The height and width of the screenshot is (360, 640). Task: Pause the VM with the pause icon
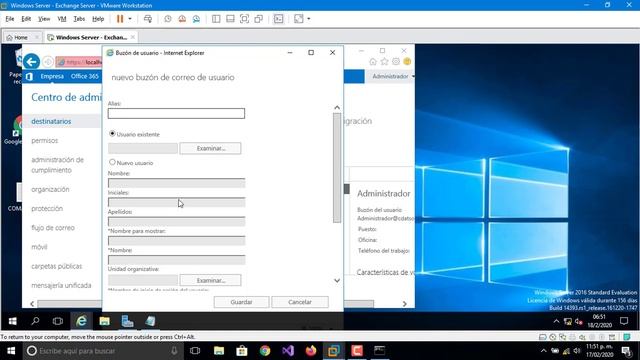coord(120,19)
